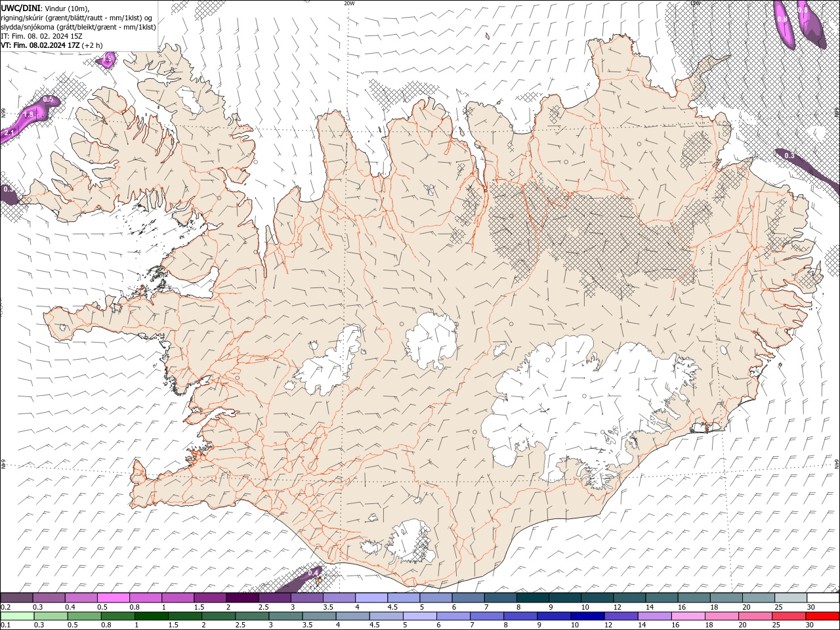This screenshot has width=840, height=630.
Task: Select the violet 12 swatch in bottom legend
Action: point(621,616)
